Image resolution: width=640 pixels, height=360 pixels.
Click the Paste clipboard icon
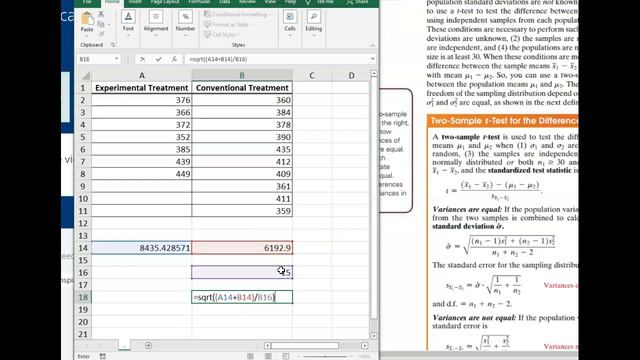click(87, 19)
